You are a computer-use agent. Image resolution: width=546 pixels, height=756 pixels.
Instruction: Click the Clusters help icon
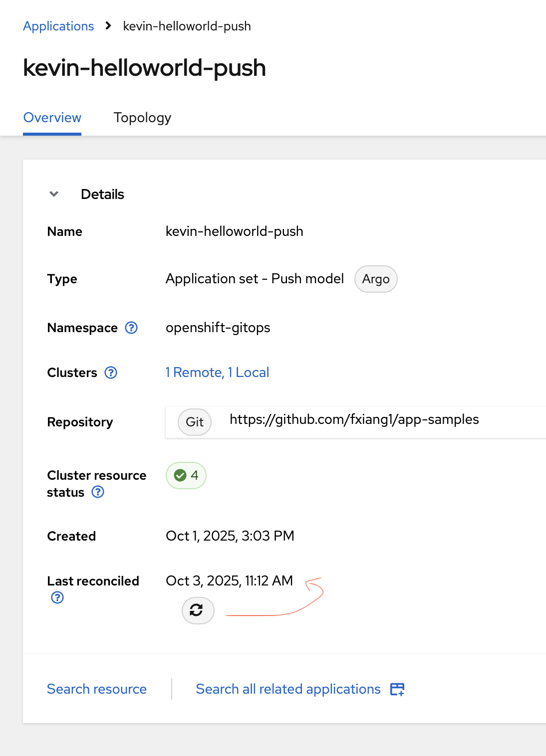pos(111,373)
